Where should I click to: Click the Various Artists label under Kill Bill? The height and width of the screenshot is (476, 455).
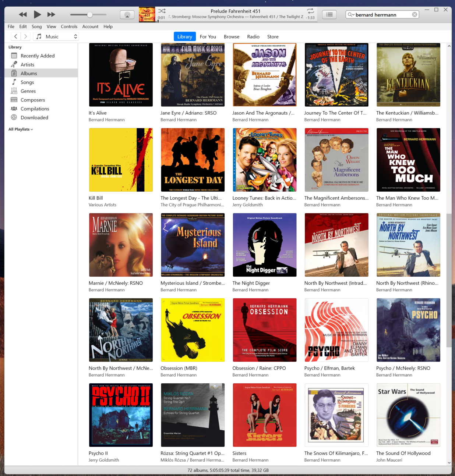(102, 205)
